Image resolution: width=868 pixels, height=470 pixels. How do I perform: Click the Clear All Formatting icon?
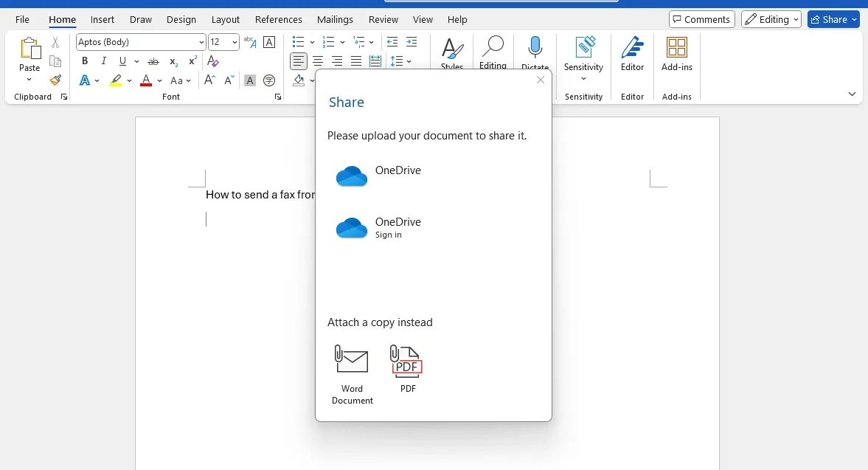(x=213, y=61)
